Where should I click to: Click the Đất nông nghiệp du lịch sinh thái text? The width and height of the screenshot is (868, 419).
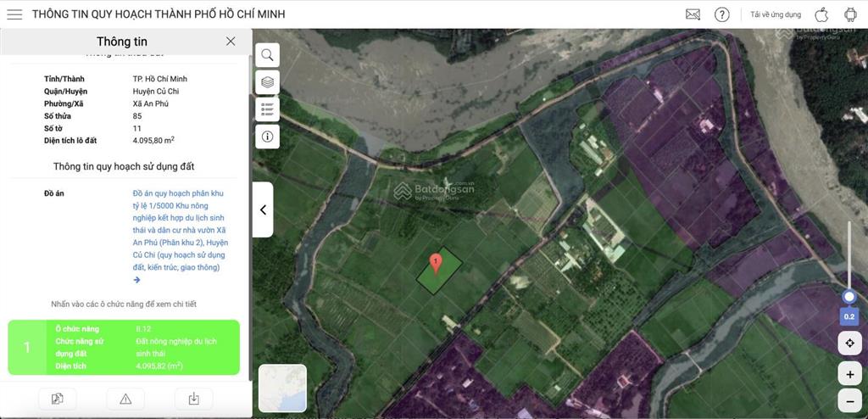tap(176, 348)
